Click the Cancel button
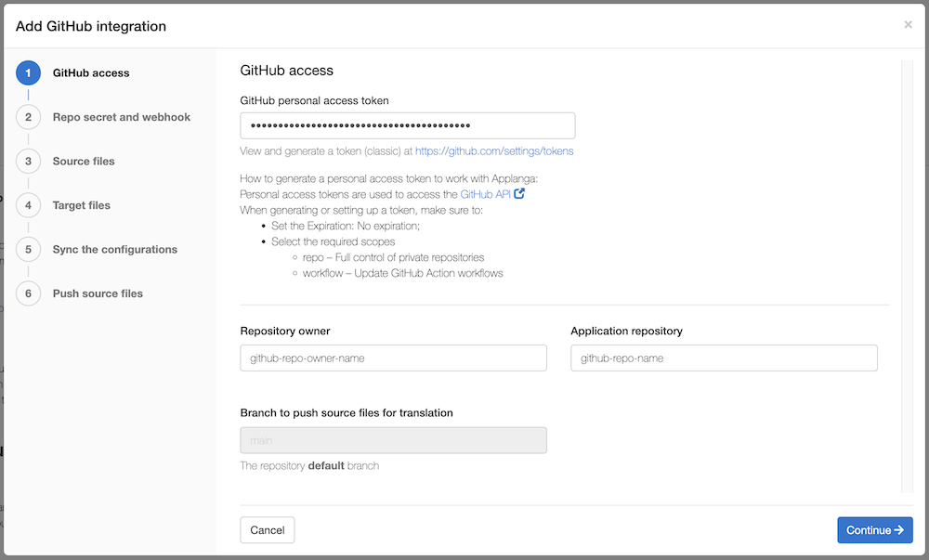The image size is (929, 560). coord(268,530)
